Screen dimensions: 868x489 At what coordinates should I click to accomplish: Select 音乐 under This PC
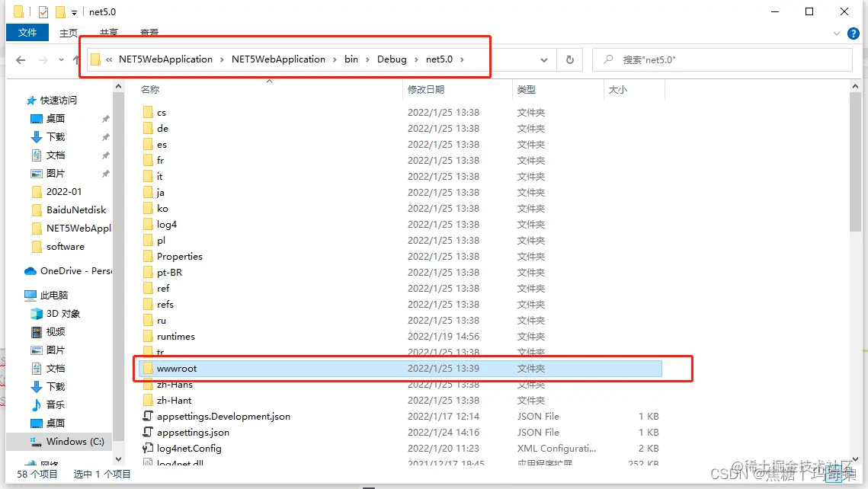point(56,404)
